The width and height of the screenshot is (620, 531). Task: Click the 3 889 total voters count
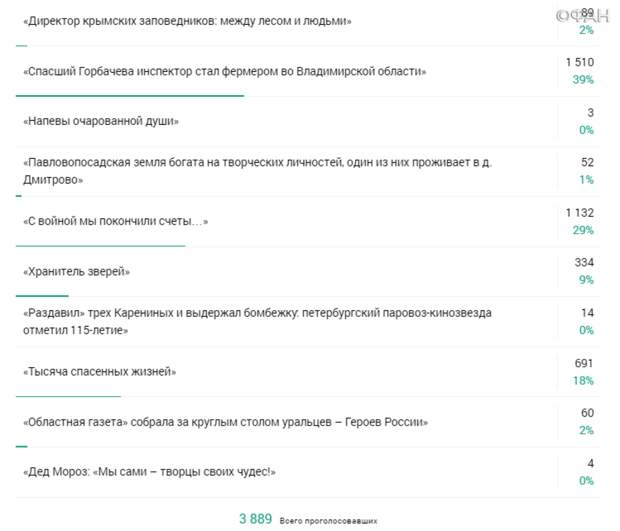(255, 518)
